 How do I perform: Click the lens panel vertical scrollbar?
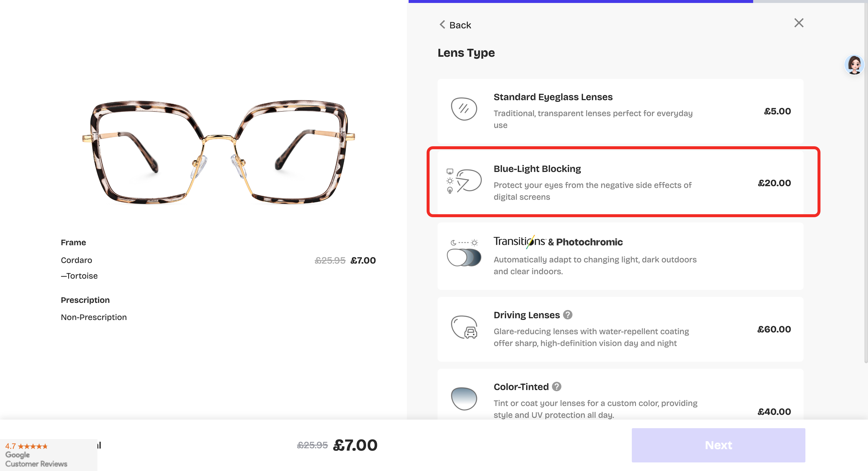(866, 182)
